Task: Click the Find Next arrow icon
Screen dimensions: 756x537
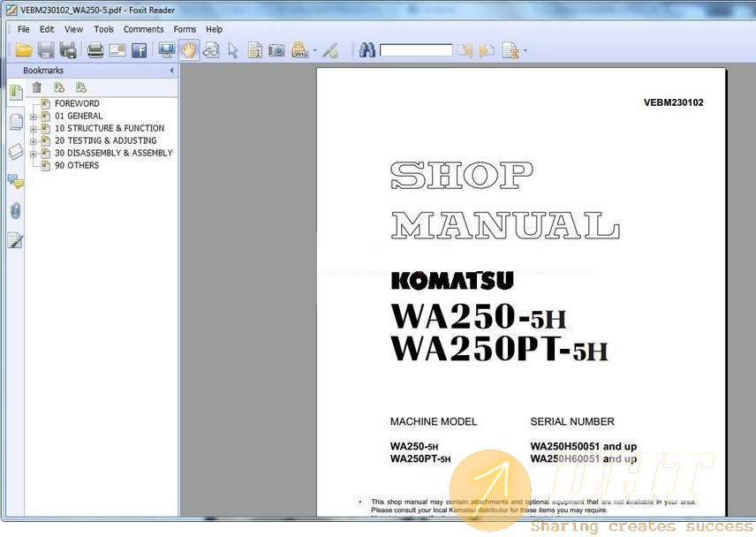Action: (x=487, y=50)
